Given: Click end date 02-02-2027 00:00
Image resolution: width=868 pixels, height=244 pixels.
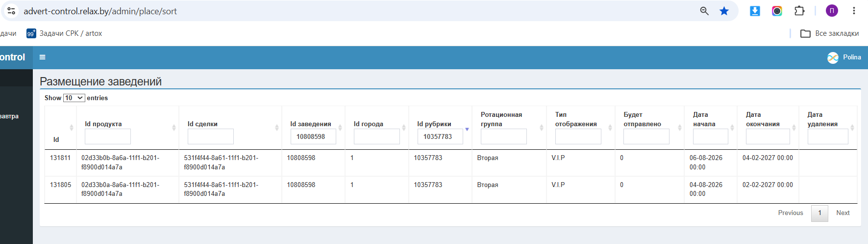Looking at the screenshot, I should (768, 185).
